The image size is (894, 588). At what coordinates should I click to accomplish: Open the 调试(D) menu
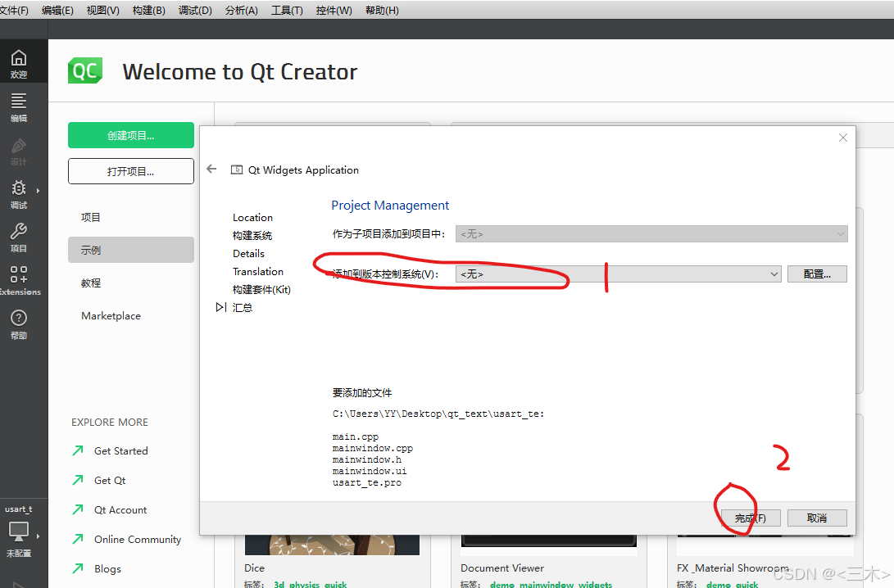click(195, 11)
